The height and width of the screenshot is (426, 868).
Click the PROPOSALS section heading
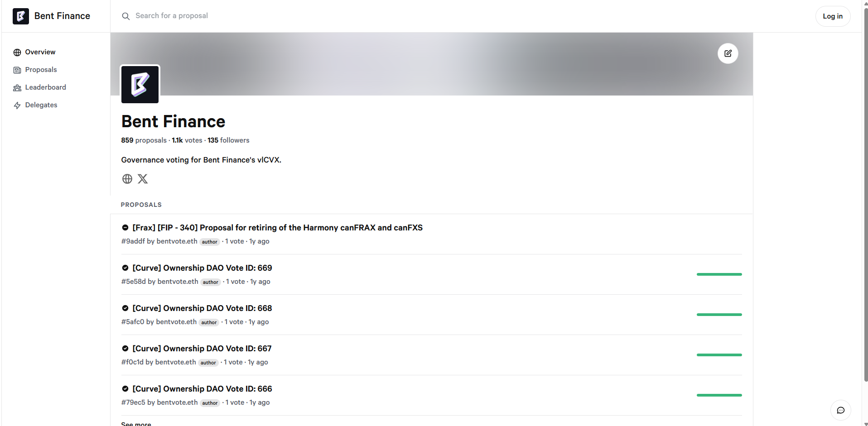(x=141, y=205)
